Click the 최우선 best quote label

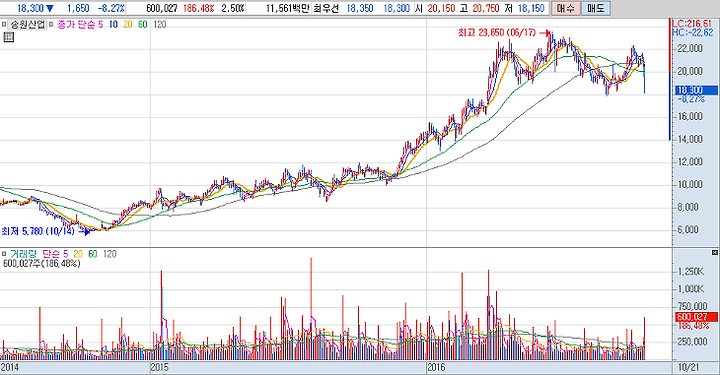pos(325,8)
